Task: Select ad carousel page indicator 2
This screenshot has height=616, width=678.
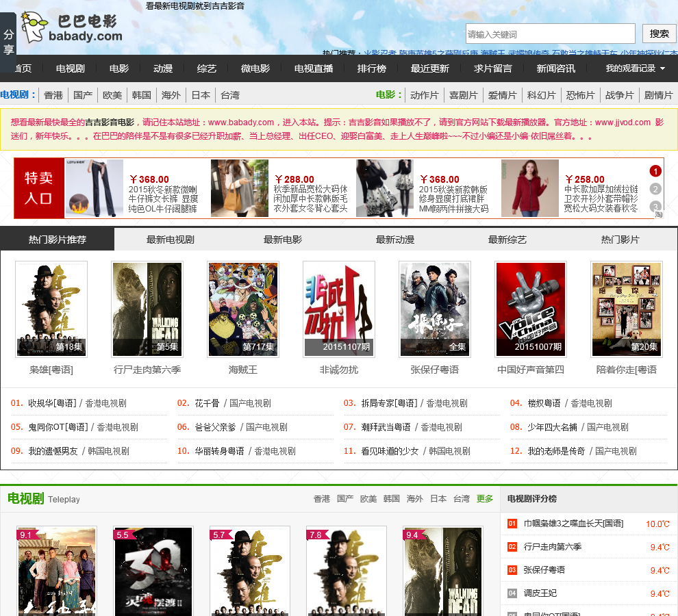Action: [x=655, y=189]
